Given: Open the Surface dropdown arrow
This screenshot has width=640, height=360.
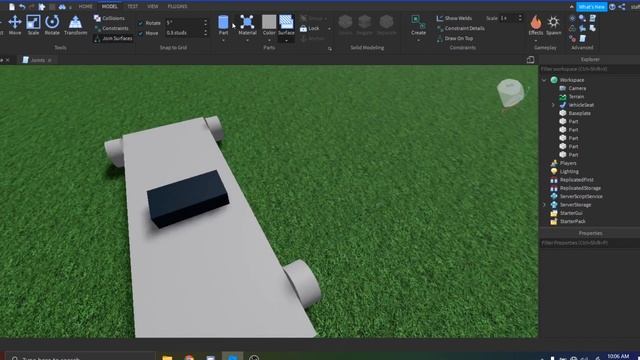Looking at the screenshot, I should [x=286, y=41].
